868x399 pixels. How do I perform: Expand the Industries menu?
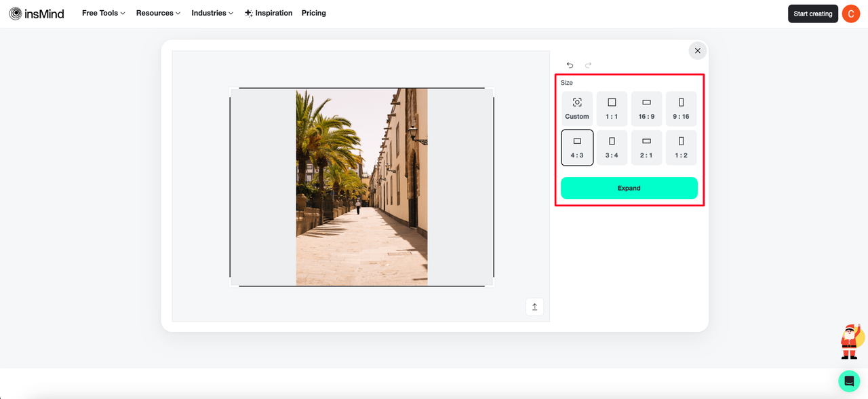coord(212,13)
